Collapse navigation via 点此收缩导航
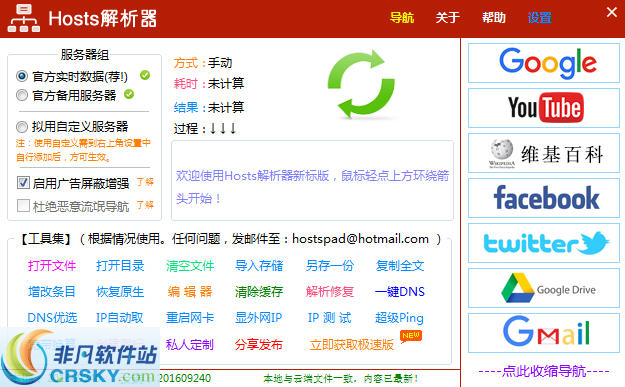The height and width of the screenshot is (387, 625). tap(544, 371)
